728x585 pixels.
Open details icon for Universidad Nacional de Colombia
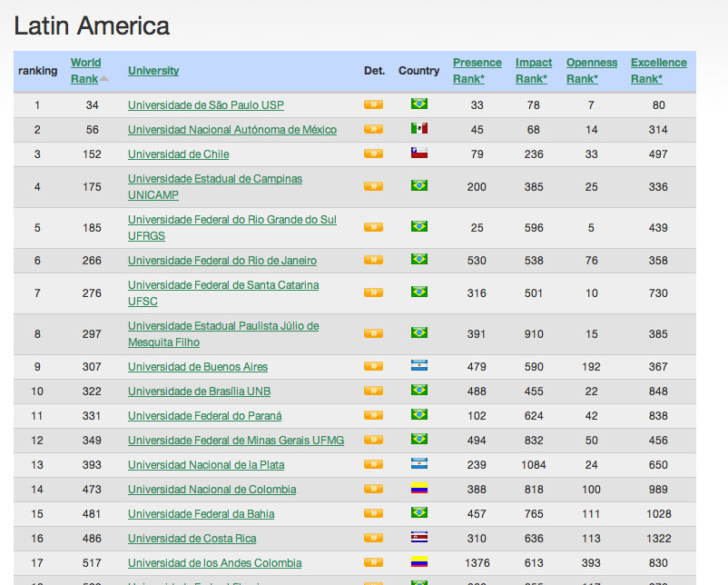pyautogui.click(x=373, y=489)
